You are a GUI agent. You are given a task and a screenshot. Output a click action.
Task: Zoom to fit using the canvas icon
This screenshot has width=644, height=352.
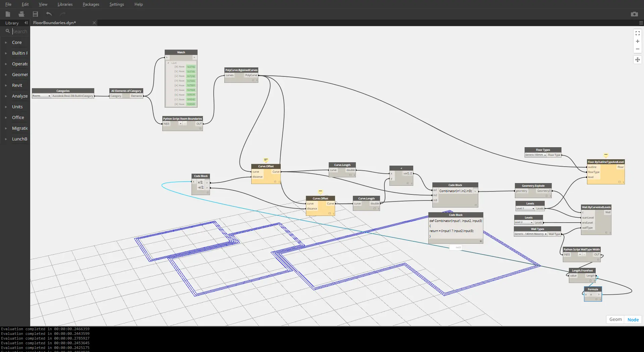pos(637,33)
